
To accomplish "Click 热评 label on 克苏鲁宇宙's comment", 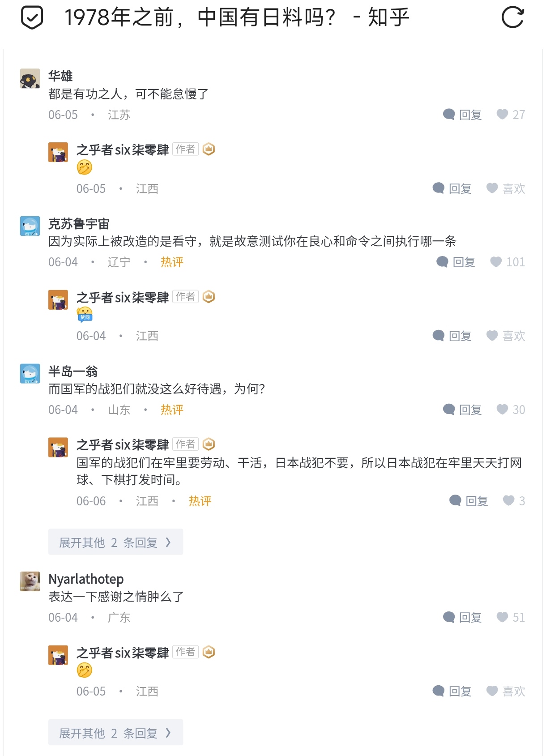I will pyautogui.click(x=172, y=262).
